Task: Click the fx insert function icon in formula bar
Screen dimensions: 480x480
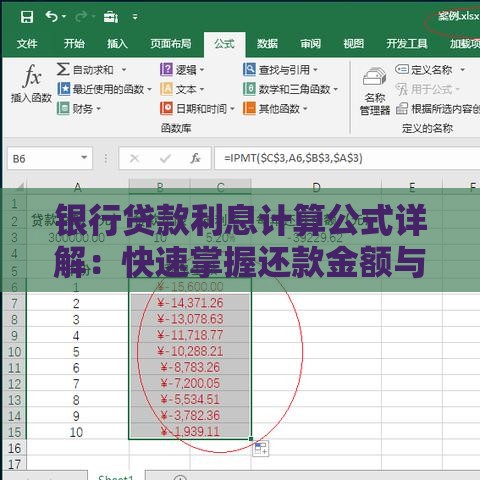Action: [x=195, y=158]
